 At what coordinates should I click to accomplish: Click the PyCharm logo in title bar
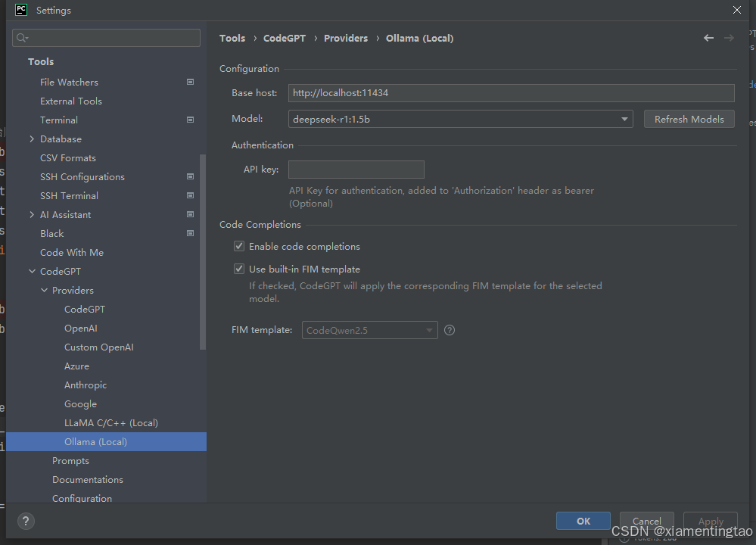pos(21,10)
